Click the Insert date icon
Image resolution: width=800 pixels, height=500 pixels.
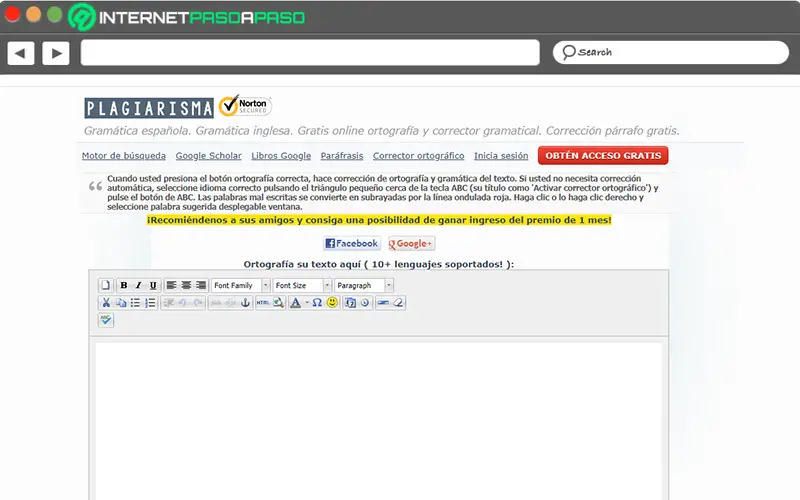[x=351, y=303]
